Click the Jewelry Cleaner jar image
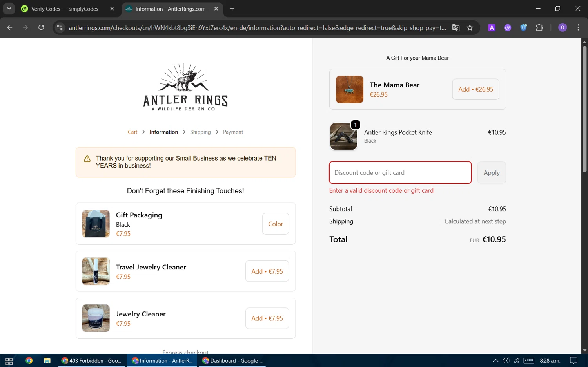Screen dimensions: 588x367 click(96, 318)
